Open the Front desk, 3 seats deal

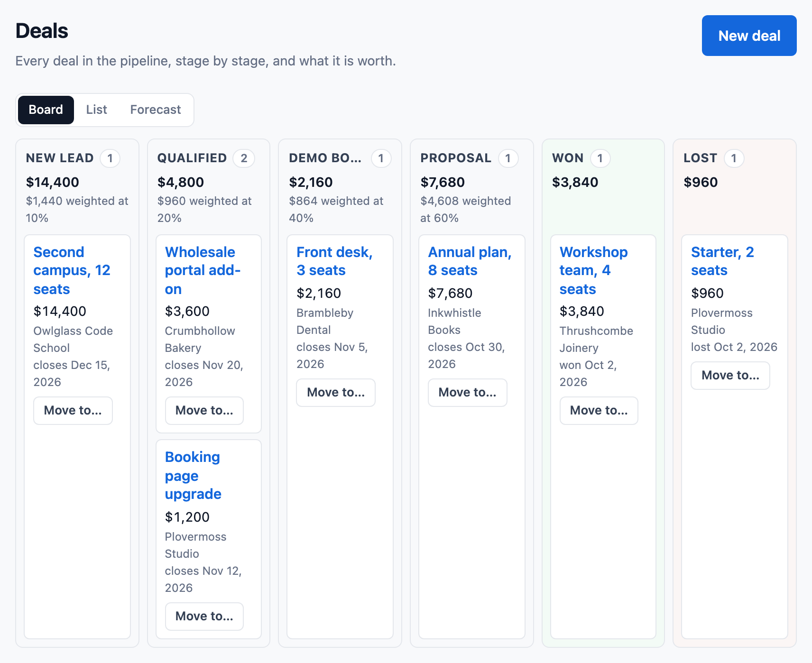334,261
